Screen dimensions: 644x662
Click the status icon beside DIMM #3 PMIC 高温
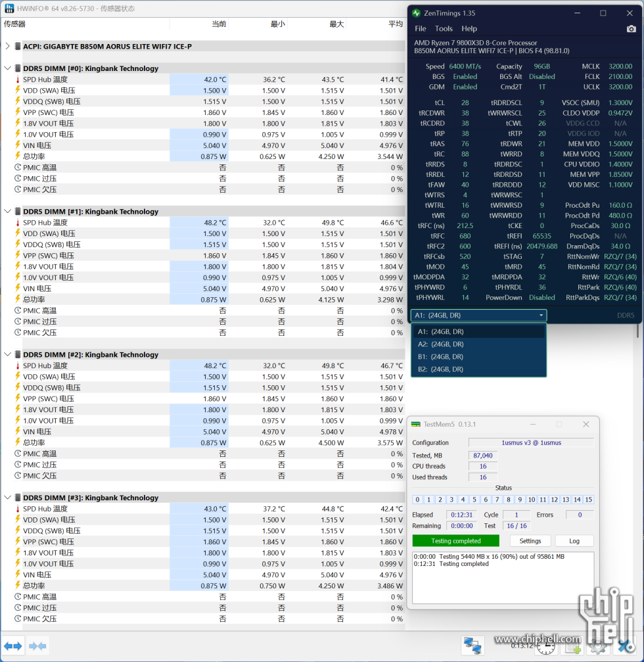[x=18, y=596]
